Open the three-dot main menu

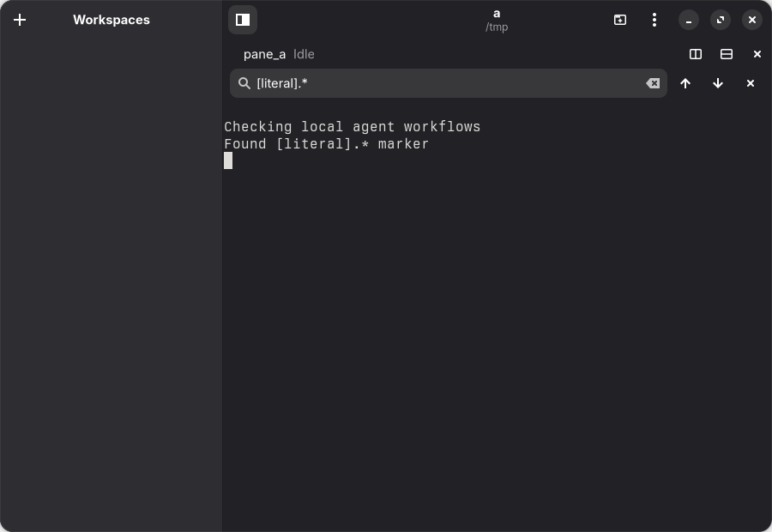coord(654,20)
